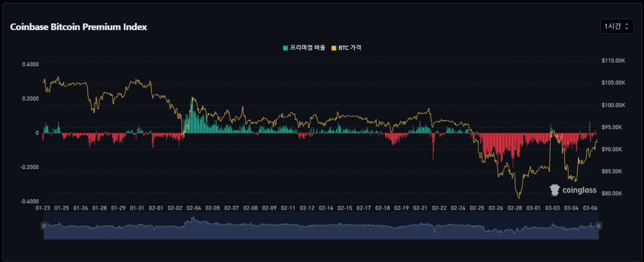Click the yellow BTC 가격 legend swatch
The height and width of the screenshot is (262, 644).
334,48
